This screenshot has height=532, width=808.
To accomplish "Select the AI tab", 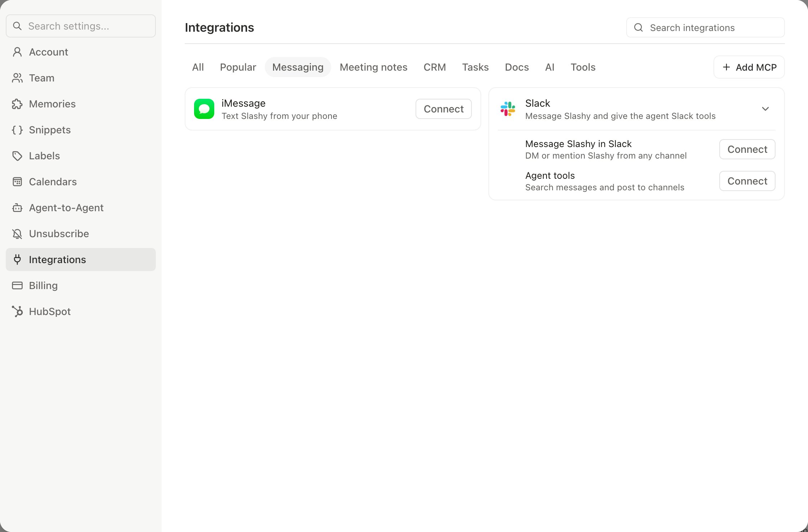I will click(550, 67).
